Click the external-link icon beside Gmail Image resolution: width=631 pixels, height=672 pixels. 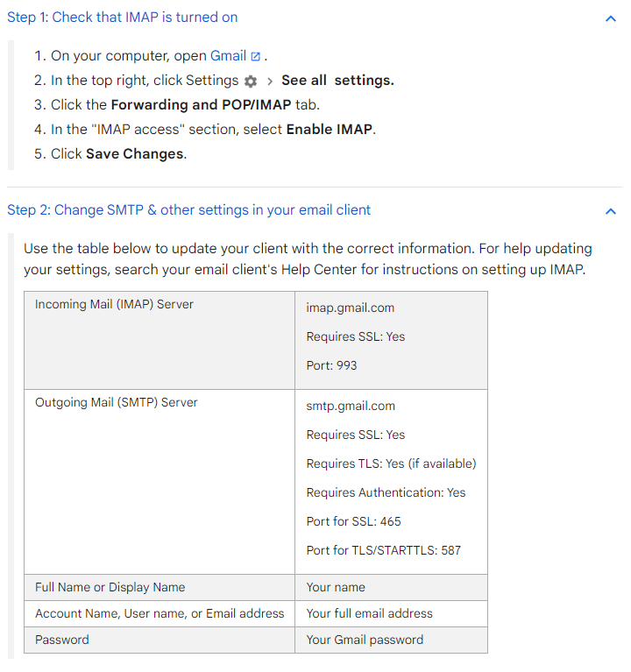[256, 57]
